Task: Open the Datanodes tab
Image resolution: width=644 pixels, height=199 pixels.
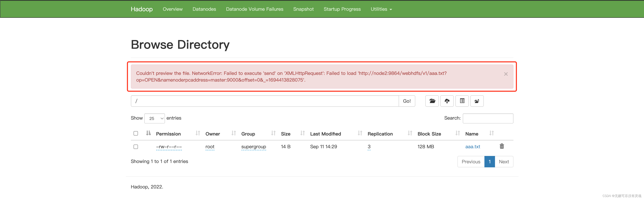Action: click(204, 9)
